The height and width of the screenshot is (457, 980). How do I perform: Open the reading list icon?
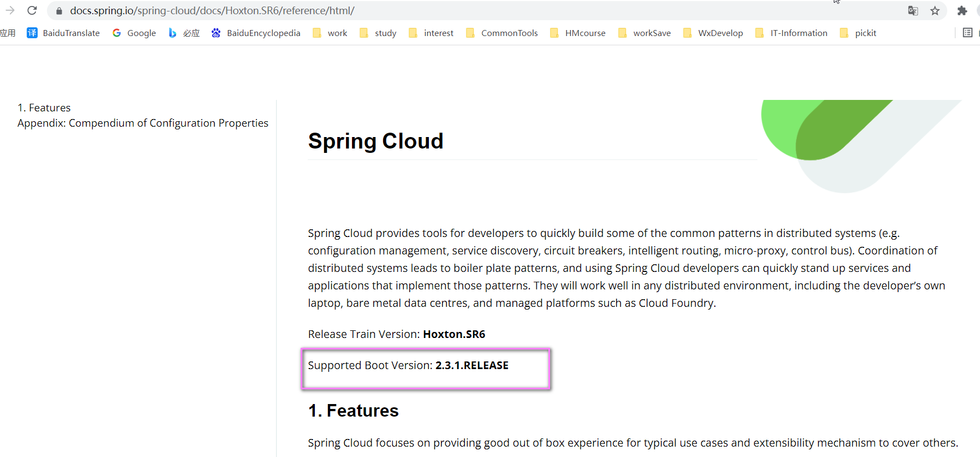pos(967,33)
